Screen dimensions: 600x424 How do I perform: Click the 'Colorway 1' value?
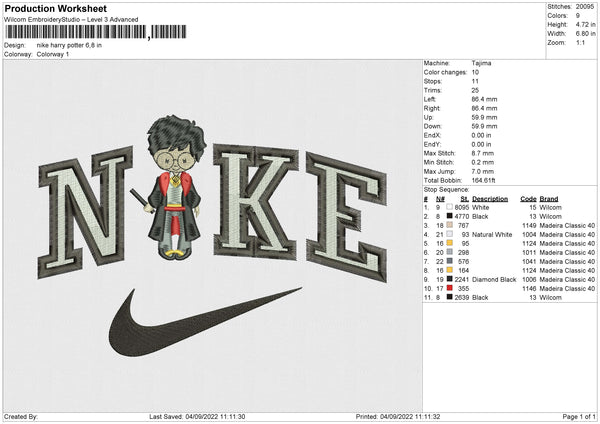[x=53, y=54]
